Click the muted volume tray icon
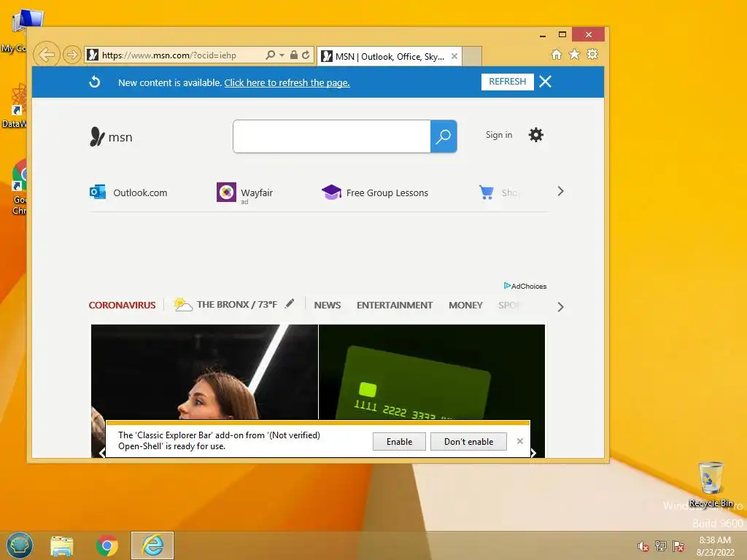This screenshot has width=747, height=560. tap(643, 546)
